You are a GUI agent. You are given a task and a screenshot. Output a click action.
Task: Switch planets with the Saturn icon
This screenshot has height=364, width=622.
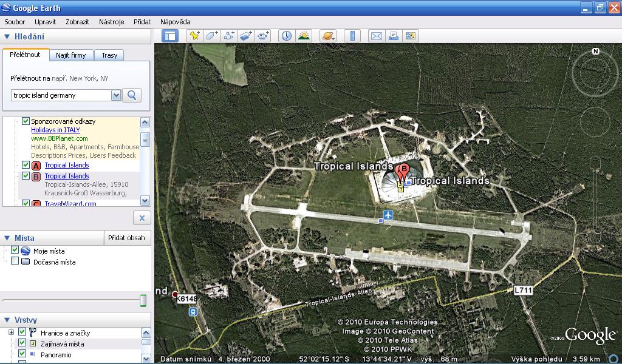coord(328,36)
